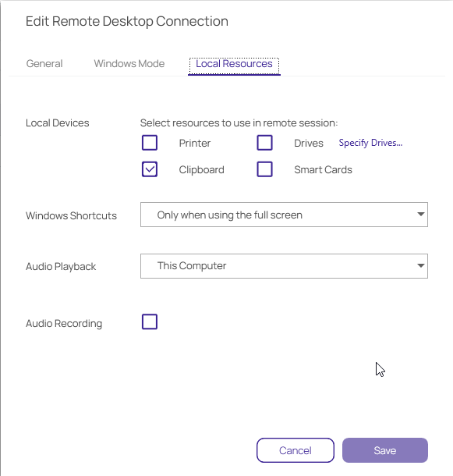Click the Audio Playback dropdown arrow icon
The width and height of the screenshot is (453, 476).
(x=420, y=265)
